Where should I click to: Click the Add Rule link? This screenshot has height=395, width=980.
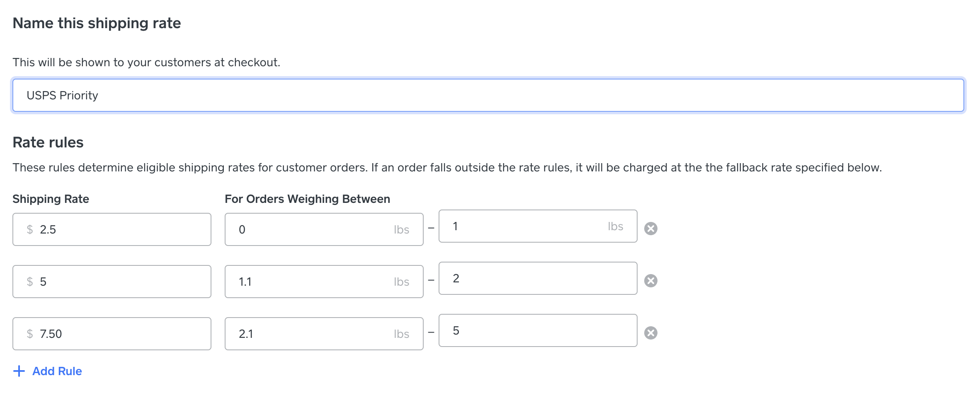(57, 371)
